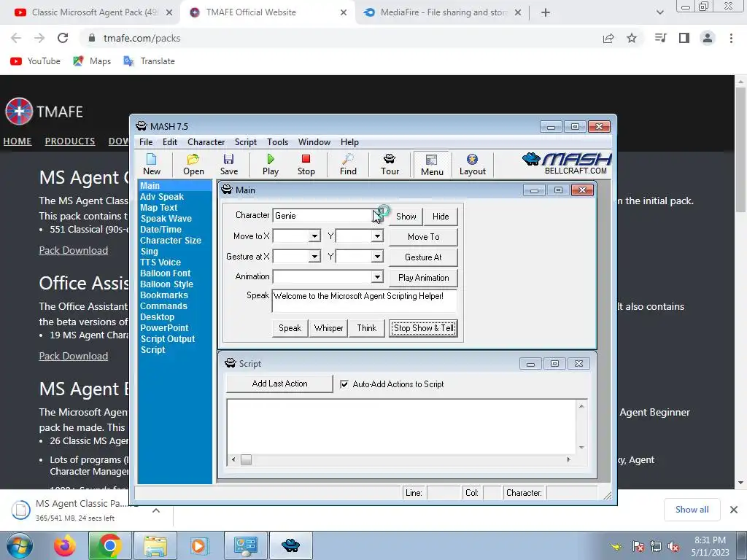Open the Windows Start orb

(x=19, y=545)
